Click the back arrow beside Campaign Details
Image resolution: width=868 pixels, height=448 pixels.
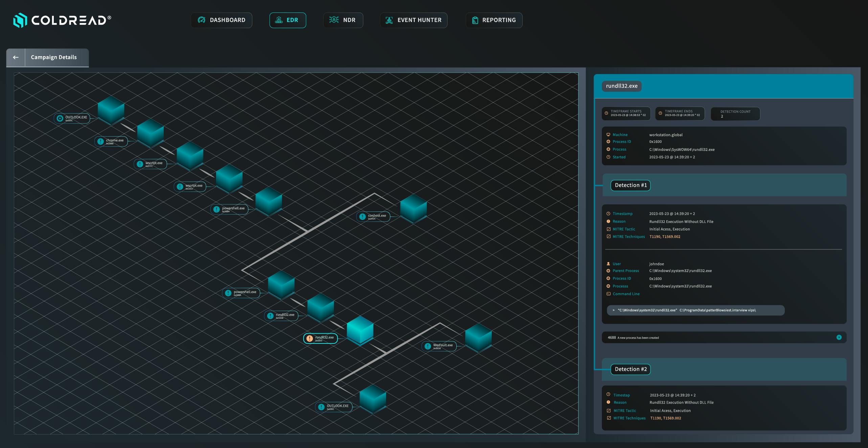pyautogui.click(x=16, y=58)
